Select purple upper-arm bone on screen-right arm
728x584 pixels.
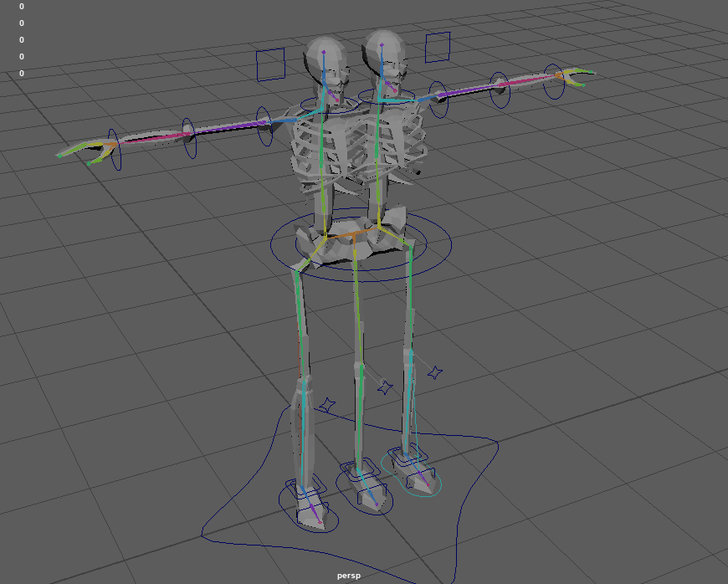[468, 91]
